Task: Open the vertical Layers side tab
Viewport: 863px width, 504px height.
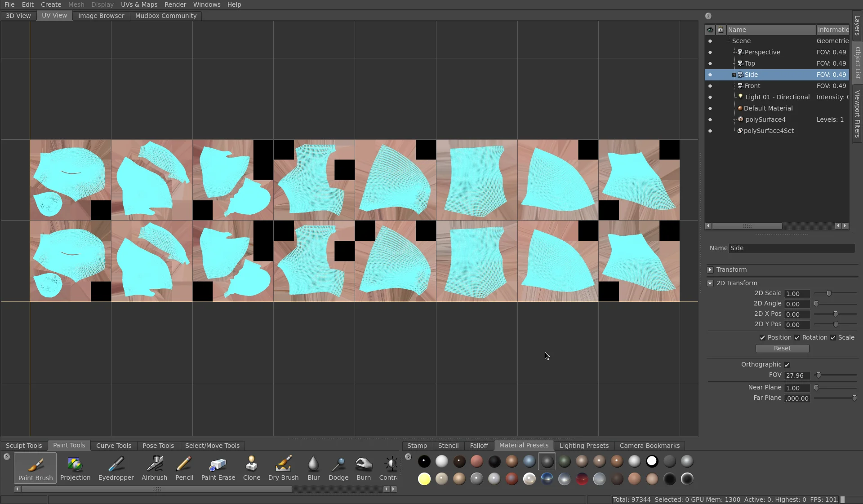Action: pyautogui.click(x=857, y=26)
